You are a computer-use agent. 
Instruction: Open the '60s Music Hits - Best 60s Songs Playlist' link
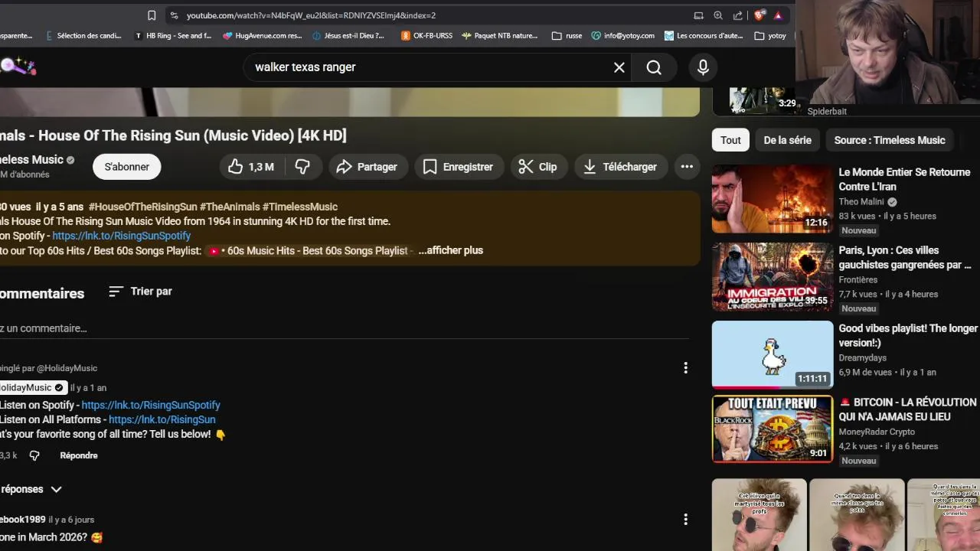[311, 250]
